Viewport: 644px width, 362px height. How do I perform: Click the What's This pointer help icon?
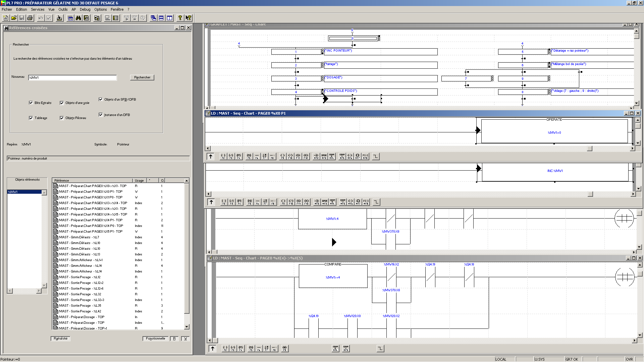click(188, 18)
